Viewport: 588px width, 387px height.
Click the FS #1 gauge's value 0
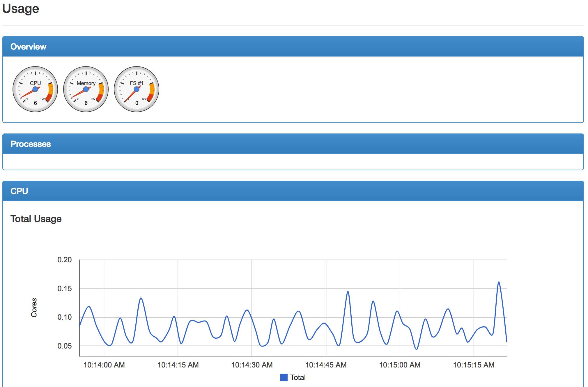(x=137, y=103)
